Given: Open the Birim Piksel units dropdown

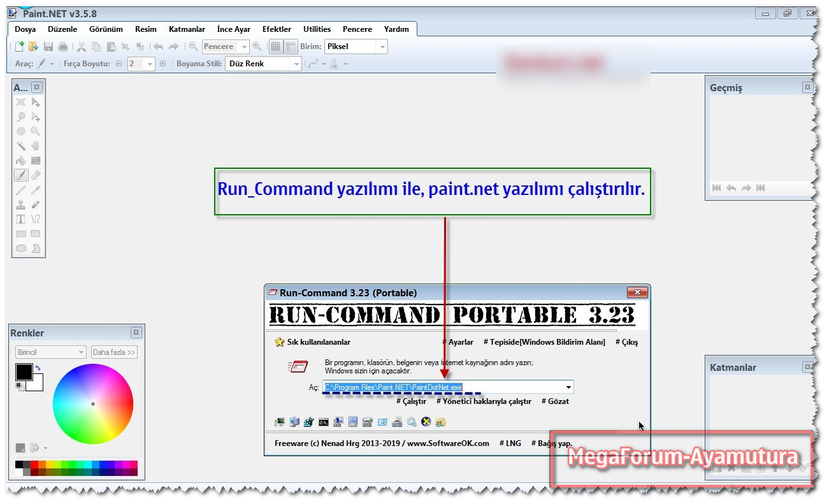Looking at the screenshot, I should 382,47.
